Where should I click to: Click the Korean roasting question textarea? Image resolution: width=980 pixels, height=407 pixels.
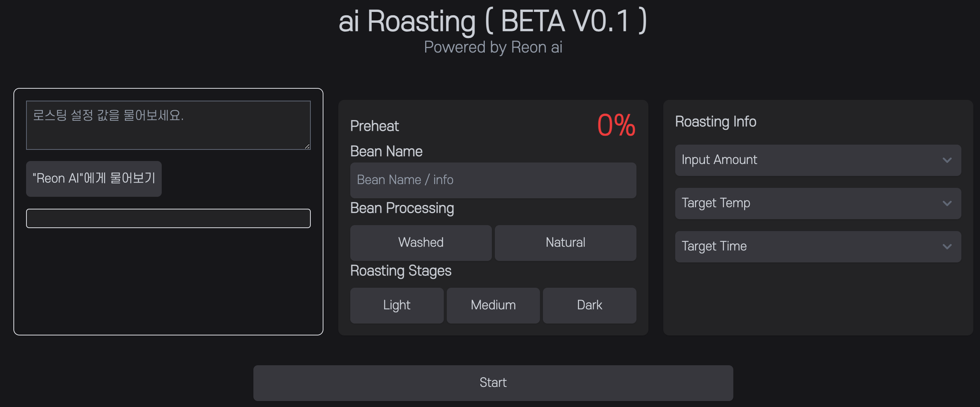click(x=168, y=125)
